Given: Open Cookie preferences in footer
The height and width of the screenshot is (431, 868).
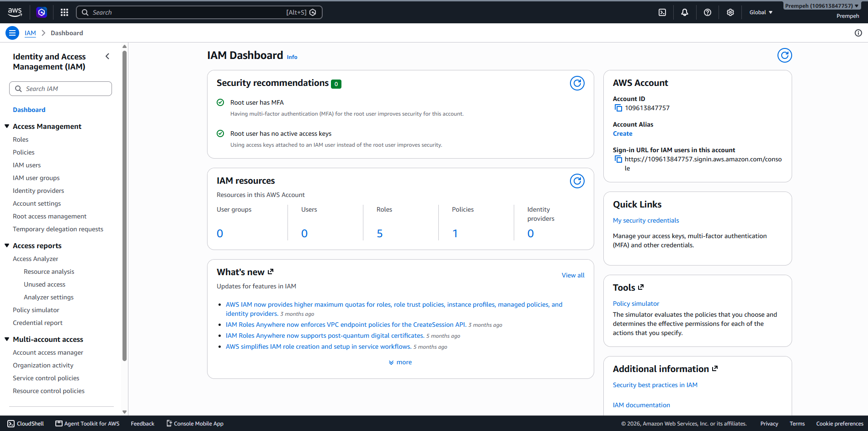Looking at the screenshot, I should point(840,424).
